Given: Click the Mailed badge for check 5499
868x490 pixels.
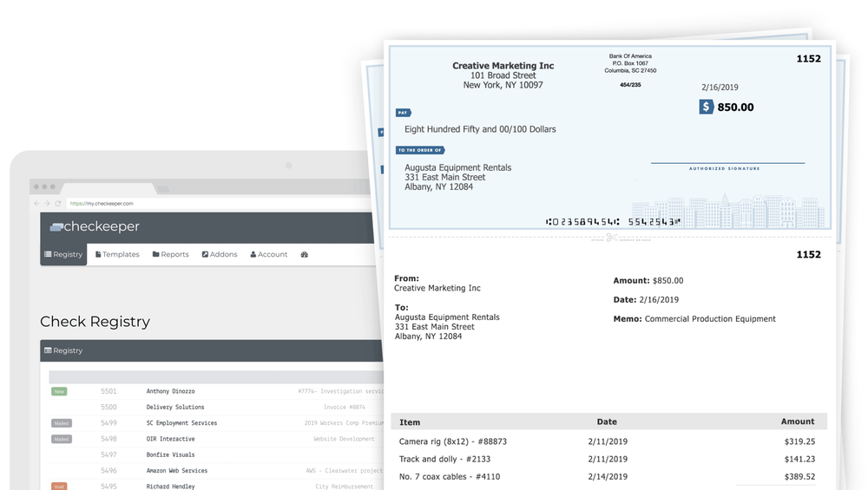Looking at the screenshot, I should [62, 423].
